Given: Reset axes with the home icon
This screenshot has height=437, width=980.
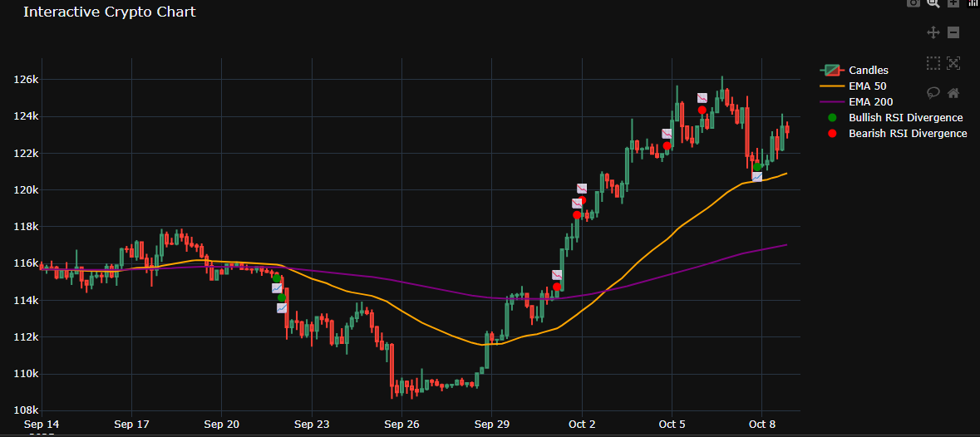Looking at the screenshot, I should tap(953, 92).
